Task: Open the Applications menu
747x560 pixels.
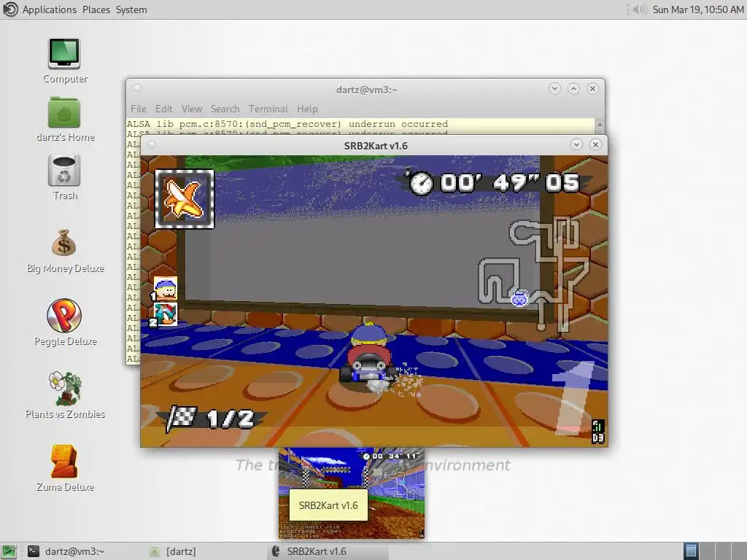Action: 49,9
